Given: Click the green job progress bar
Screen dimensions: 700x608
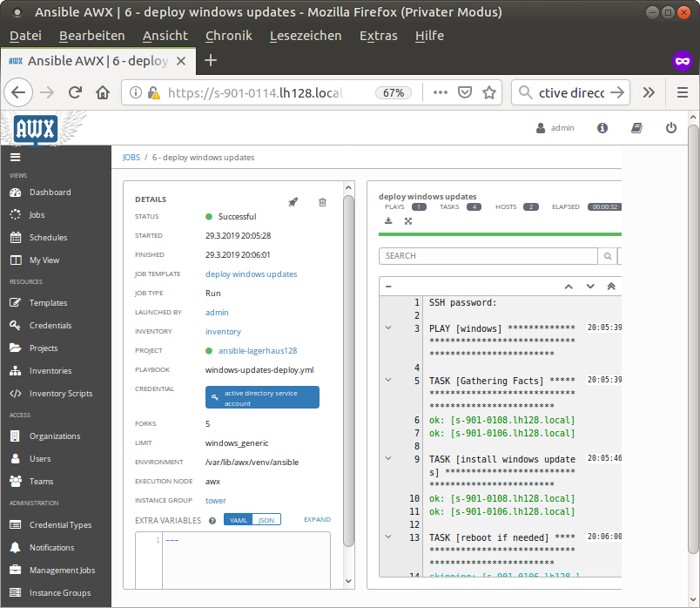Looking at the screenshot, I should coord(500,234).
